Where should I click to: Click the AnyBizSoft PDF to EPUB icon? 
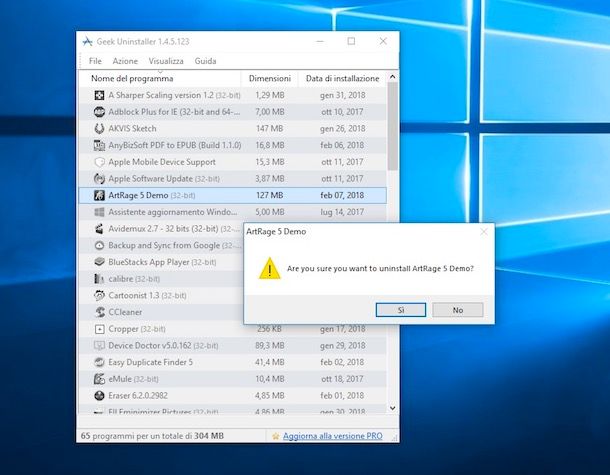tap(99, 145)
